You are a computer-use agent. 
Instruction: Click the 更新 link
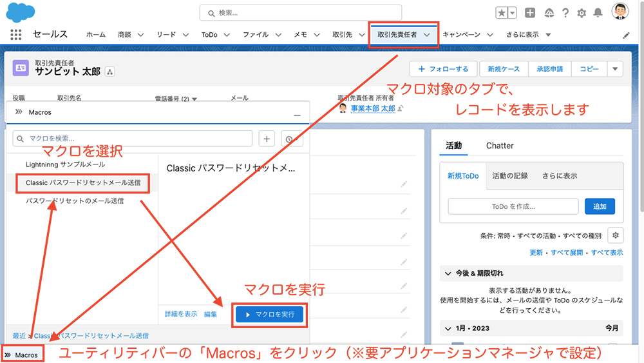[x=536, y=252]
